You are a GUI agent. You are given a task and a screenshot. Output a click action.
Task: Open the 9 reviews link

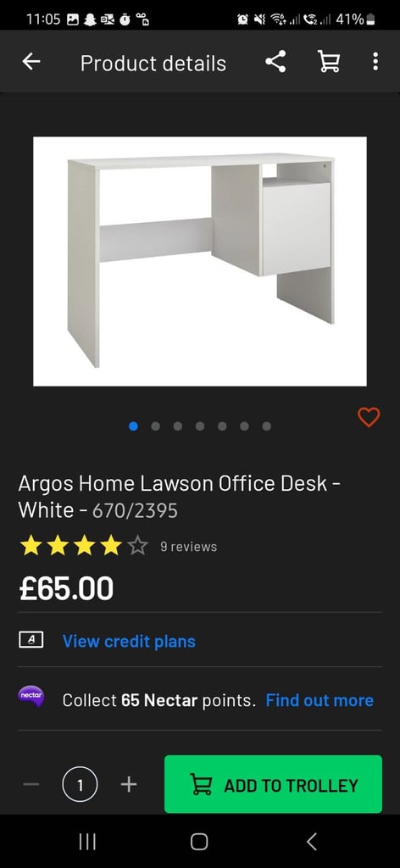(x=188, y=547)
